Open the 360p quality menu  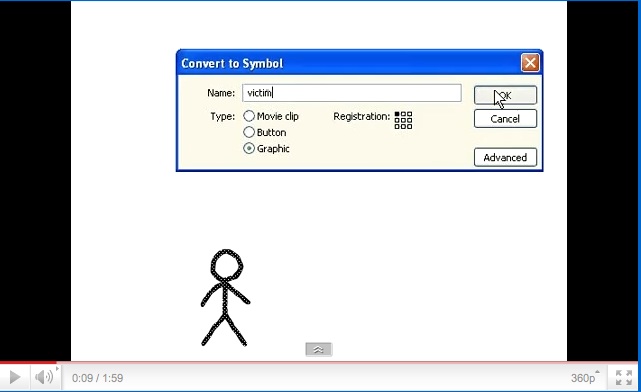pos(585,378)
